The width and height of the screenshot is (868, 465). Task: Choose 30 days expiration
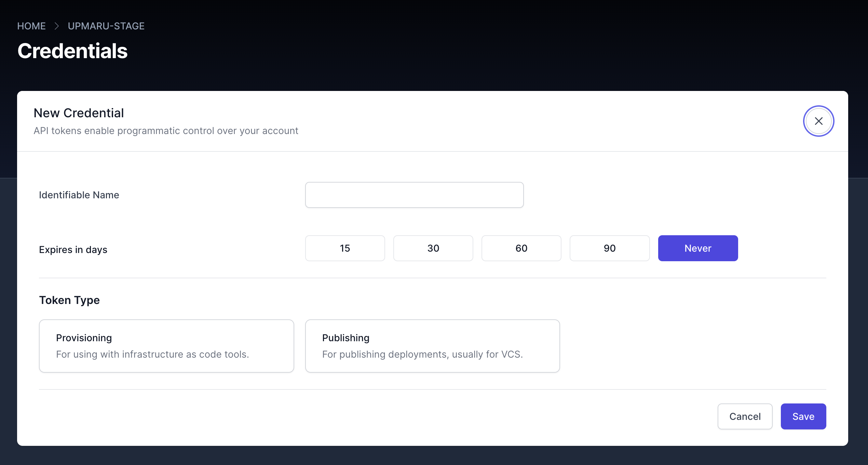point(433,248)
